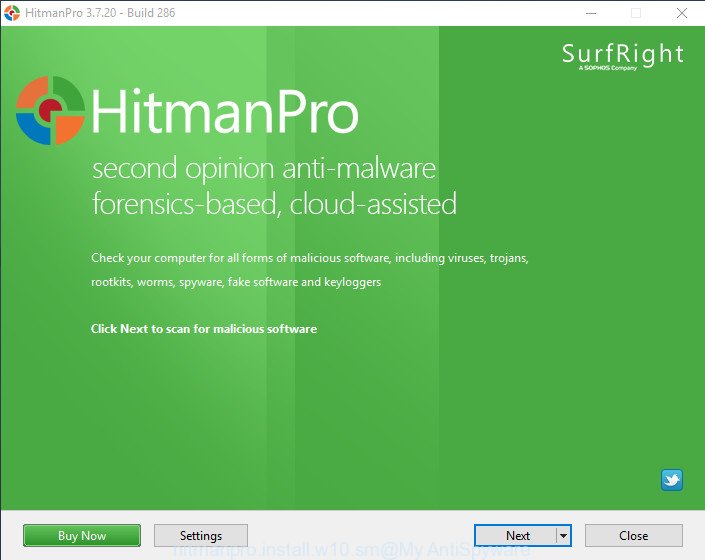Open the Settings dialog
Image resolution: width=705 pixels, height=560 pixels.
click(x=201, y=536)
